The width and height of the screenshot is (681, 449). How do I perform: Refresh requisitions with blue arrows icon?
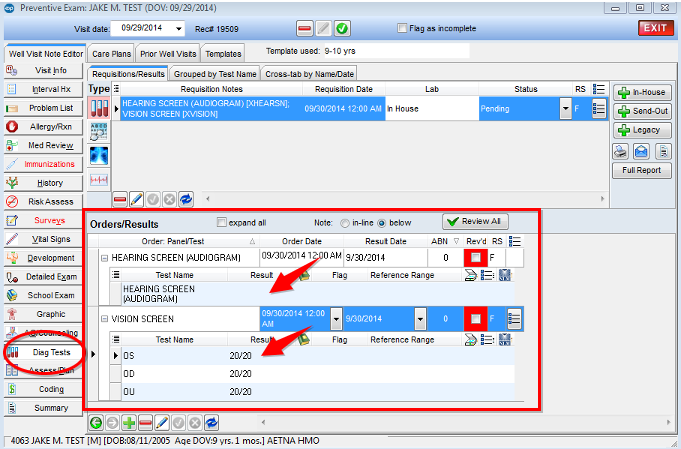(x=186, y=199)
